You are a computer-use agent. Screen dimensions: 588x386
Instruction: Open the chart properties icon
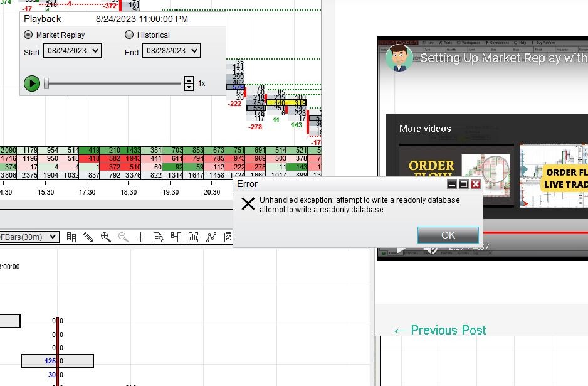229,237
